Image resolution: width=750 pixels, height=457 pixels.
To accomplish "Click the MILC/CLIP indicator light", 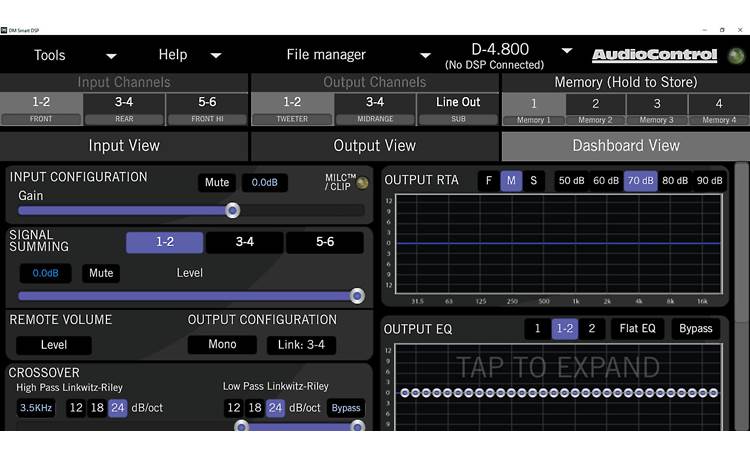I will (361, 183).
